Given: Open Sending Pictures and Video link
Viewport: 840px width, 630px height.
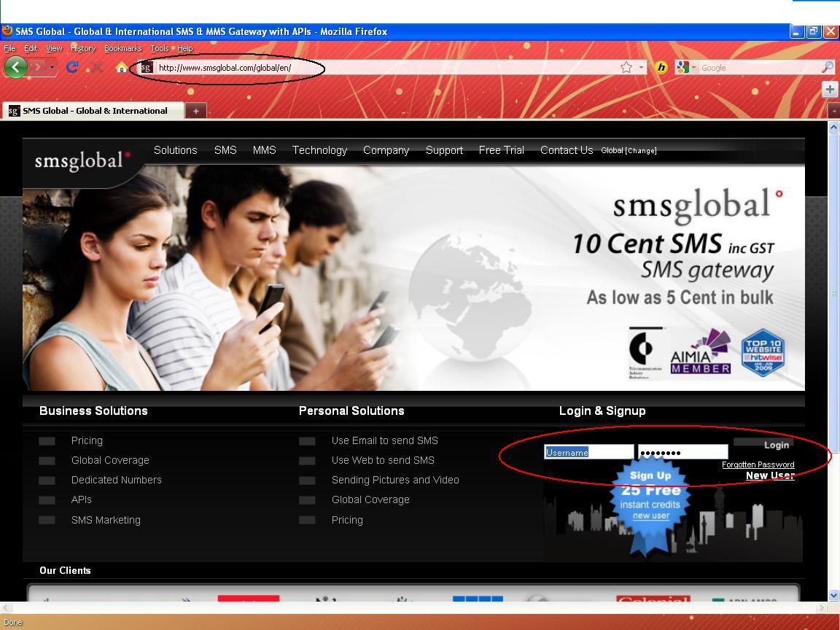Looking at the screenshot, I should [394, 480].
